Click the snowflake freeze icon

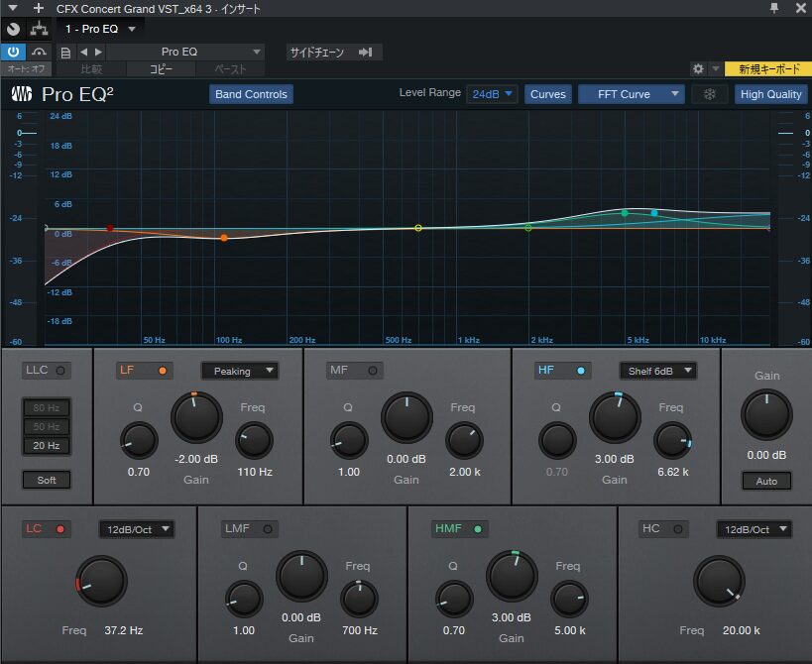click(710, 94)
